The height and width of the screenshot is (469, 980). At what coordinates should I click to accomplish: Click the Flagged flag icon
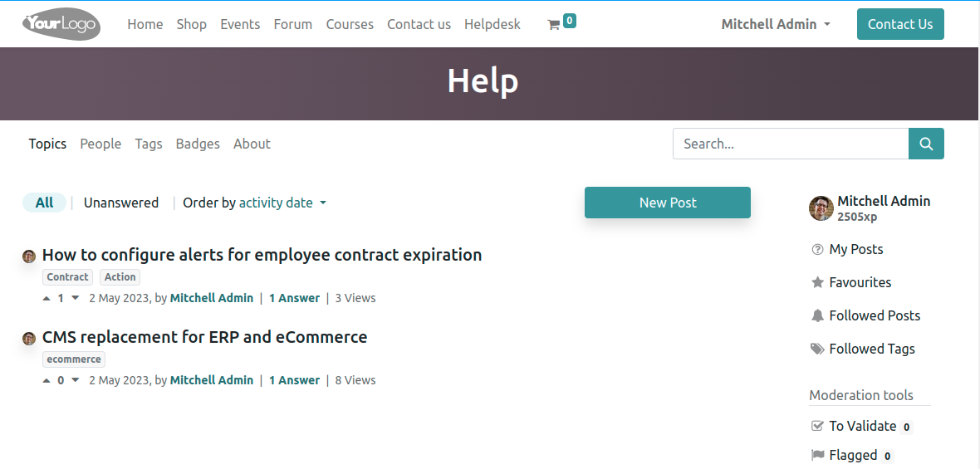tap(817, 455)
